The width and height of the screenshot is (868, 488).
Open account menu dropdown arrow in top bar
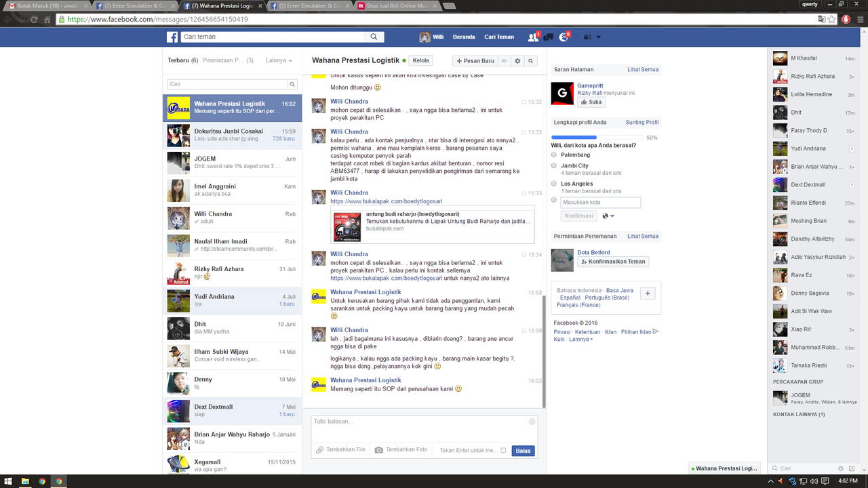tap(598, 37)
